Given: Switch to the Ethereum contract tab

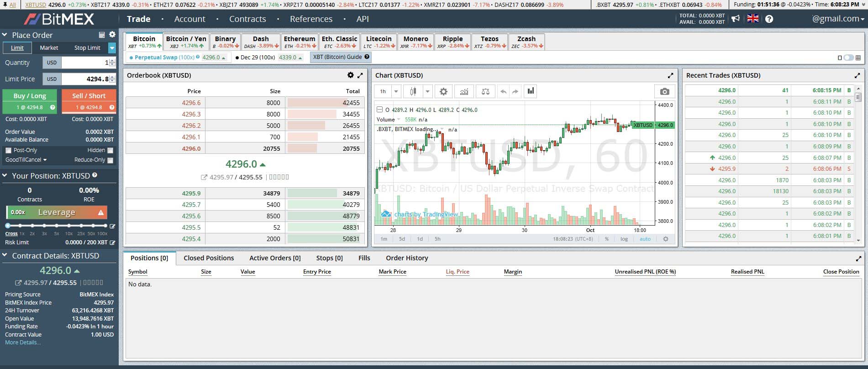Looking at the screenshot, I should [x=300, y=42].
